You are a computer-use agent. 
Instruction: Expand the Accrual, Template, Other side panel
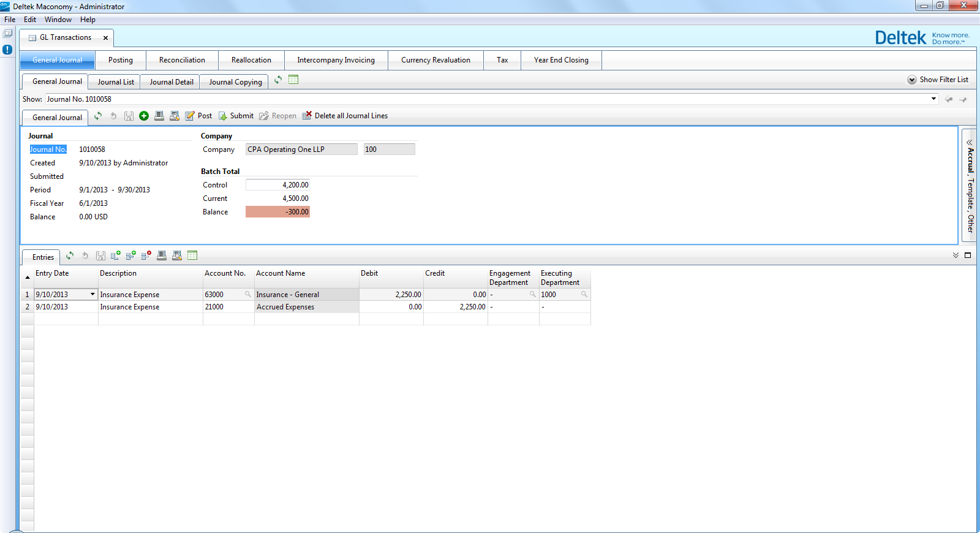pos(970,142)
